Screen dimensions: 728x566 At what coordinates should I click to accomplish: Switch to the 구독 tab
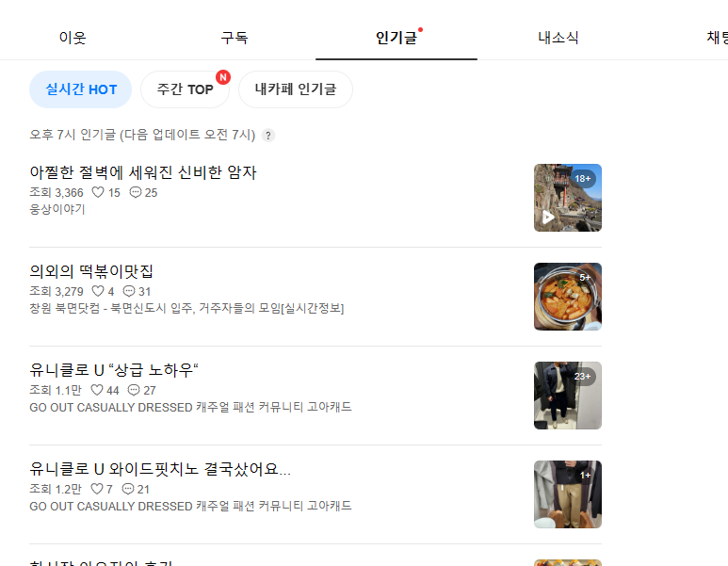coord(235,38)
